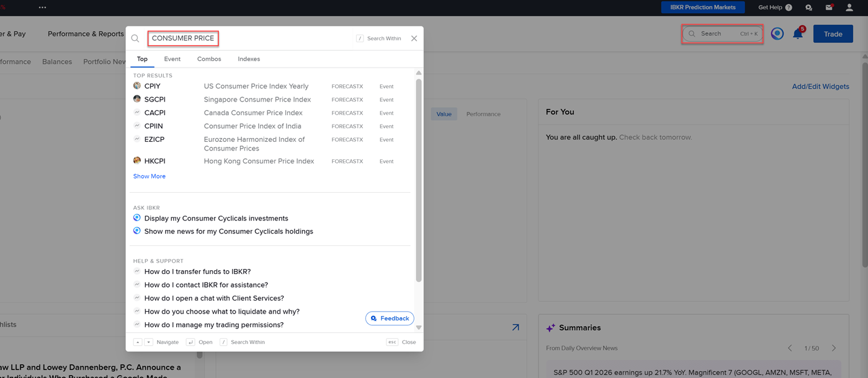The image size is (868, 378).
Task: Click the CONSUMER PRICE search input field
Action: (183, 38)
